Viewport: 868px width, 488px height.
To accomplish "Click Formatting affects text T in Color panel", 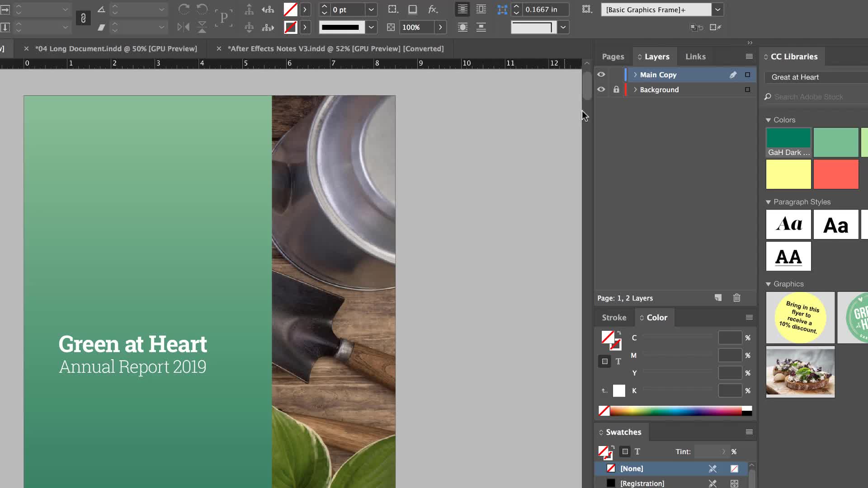I will [x=618, y=361].
